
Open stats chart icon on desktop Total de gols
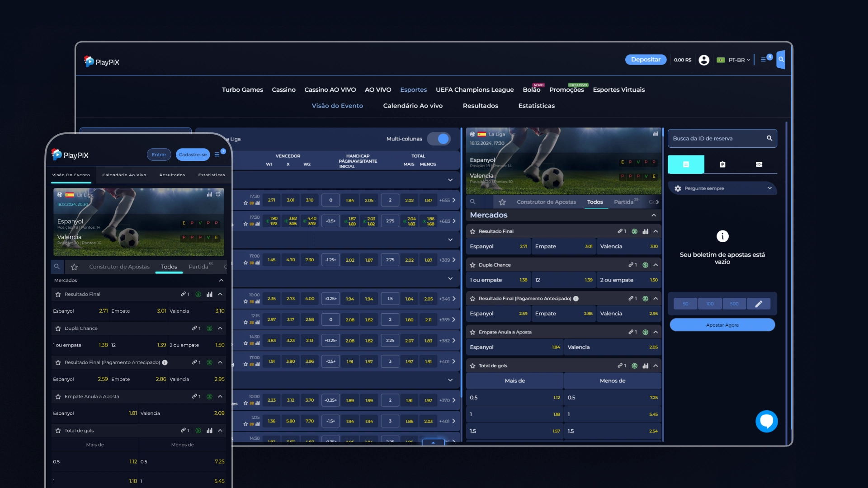click(x=645, y=366)
